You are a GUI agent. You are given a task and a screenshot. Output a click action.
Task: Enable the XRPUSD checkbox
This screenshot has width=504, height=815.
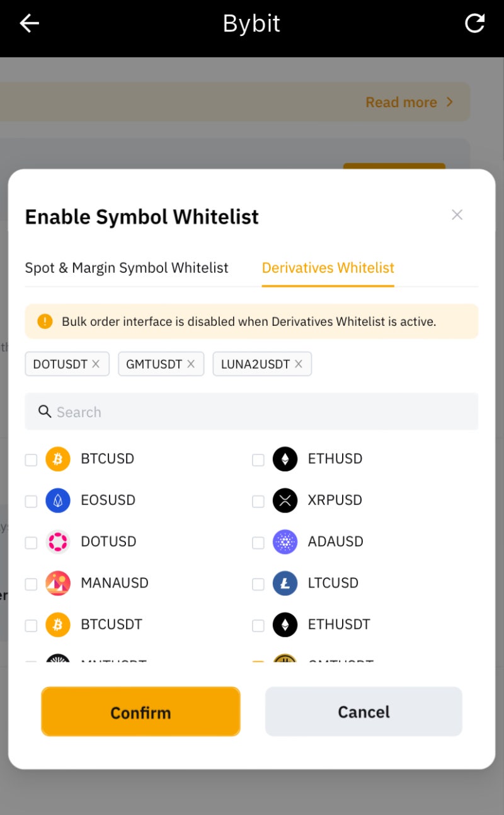(258, 502)
